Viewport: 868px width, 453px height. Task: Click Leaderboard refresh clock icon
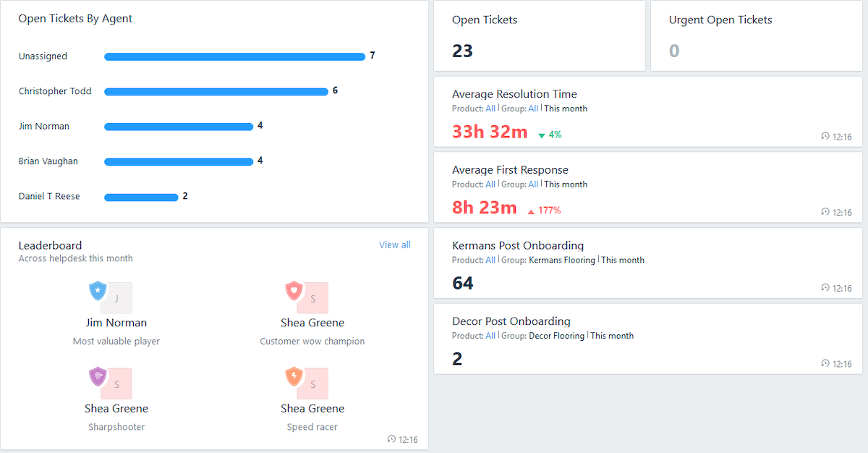[391, 439]
